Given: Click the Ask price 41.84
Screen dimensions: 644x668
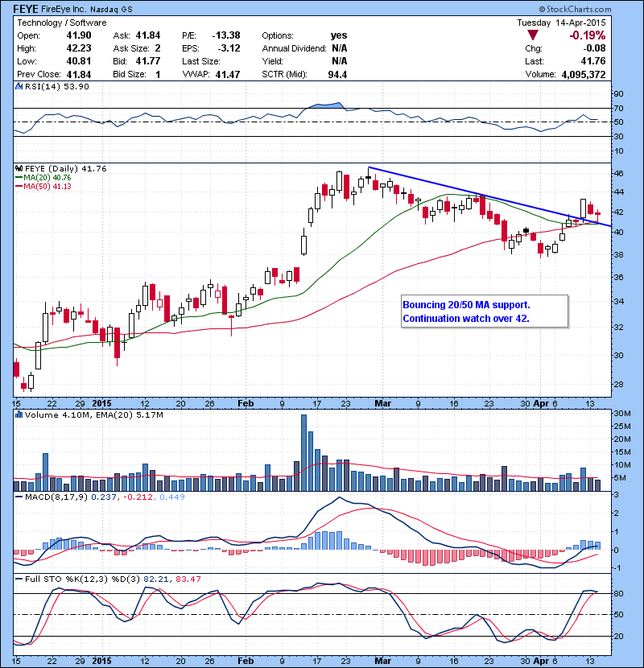Looking at the screenshot, I should point(148,35).
